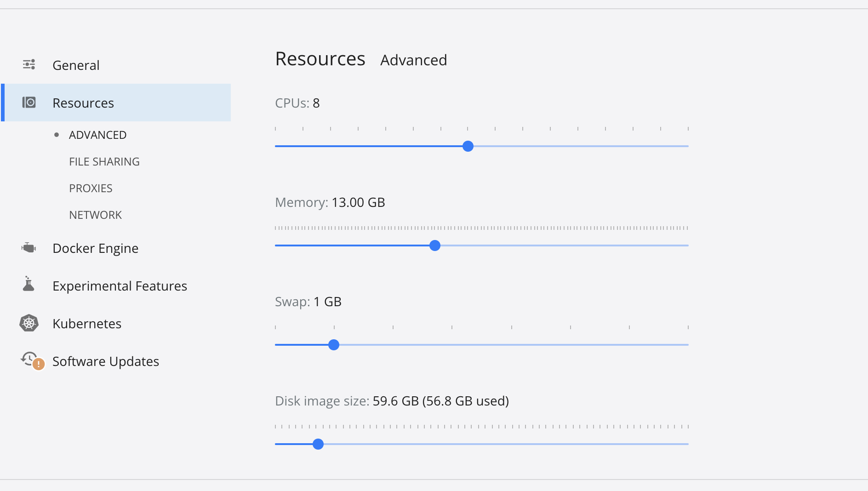Click the CPUs slider handle
Image resolution: width=868 pixels, height=491 pixels.
point(468,146)
